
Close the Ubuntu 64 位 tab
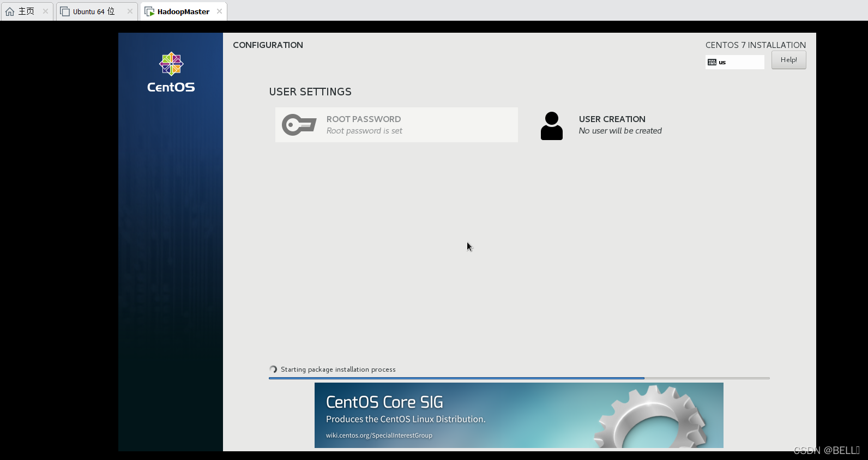130,11
